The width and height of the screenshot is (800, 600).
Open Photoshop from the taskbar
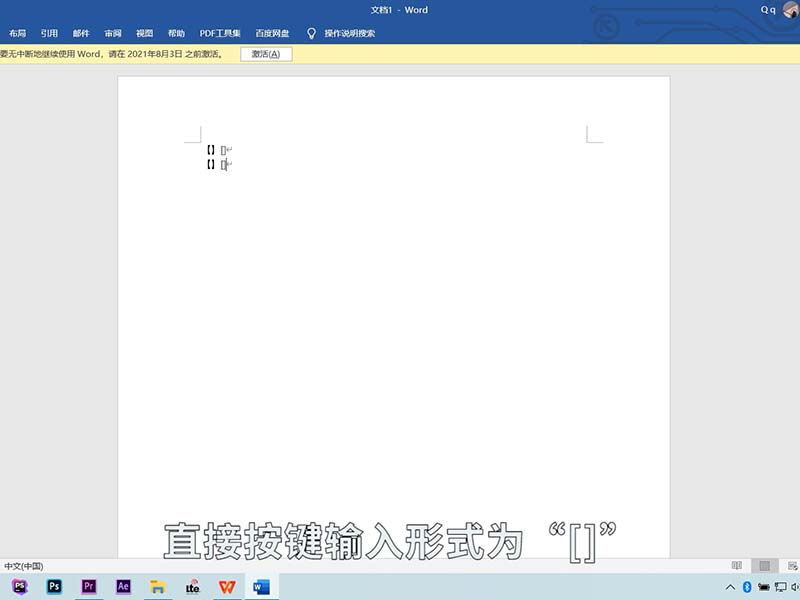click(54, 587)
